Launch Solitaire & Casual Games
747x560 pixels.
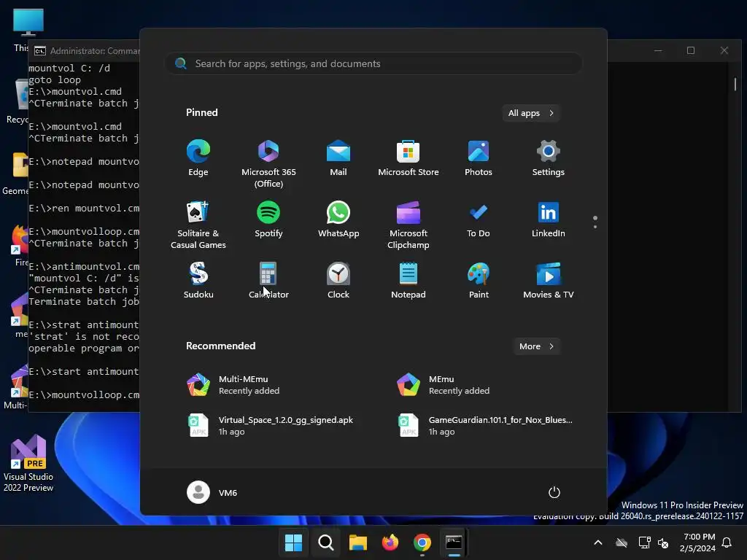[x=198, y=225]
